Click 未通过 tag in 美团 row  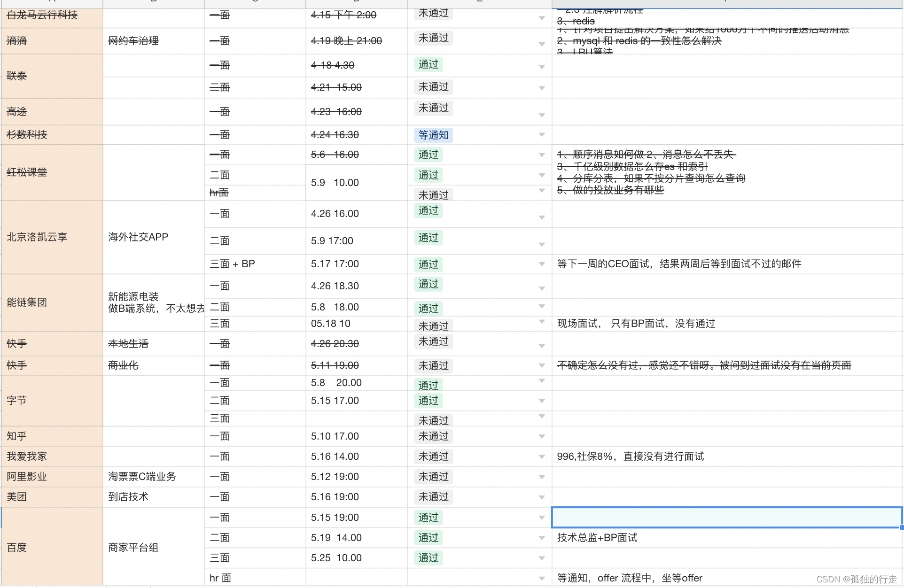click(x=433, y=497)
